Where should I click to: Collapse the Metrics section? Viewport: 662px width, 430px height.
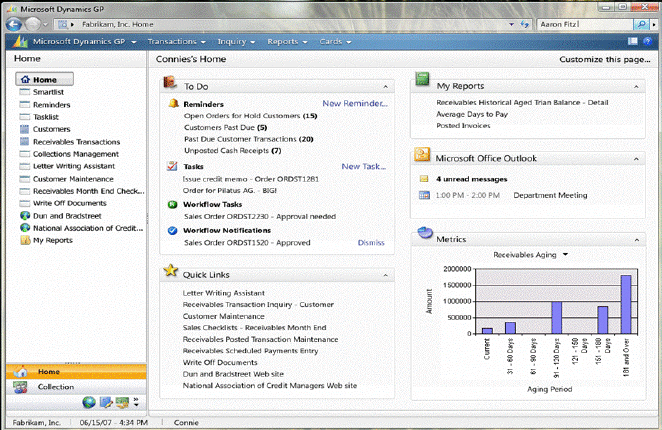tap(637, 240)
